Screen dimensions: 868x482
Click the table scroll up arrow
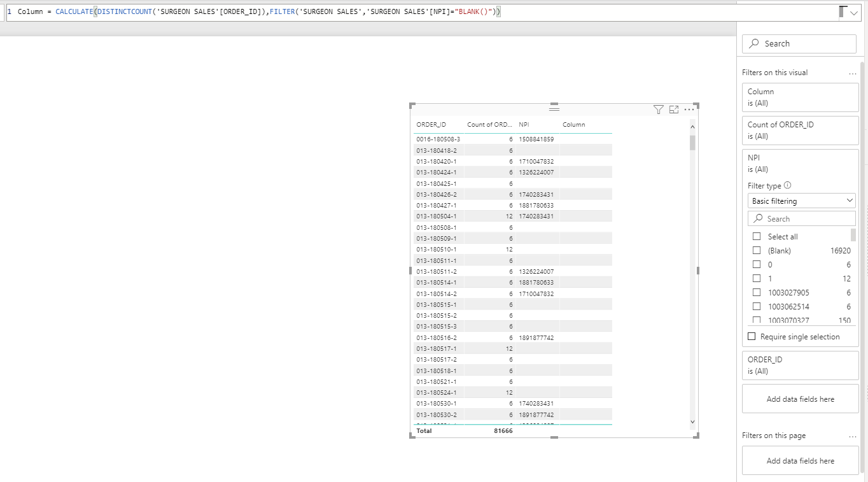pyautogui.click(x=693, y=127)
